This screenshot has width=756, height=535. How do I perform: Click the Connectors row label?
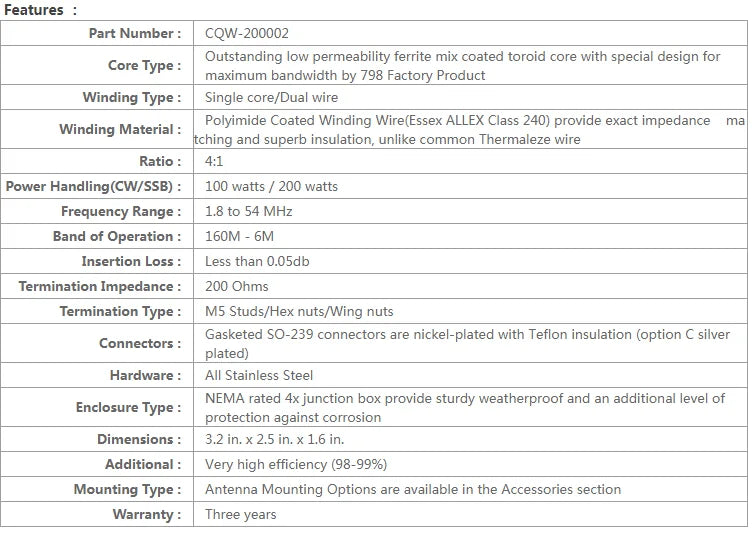(x=140, y=343)
